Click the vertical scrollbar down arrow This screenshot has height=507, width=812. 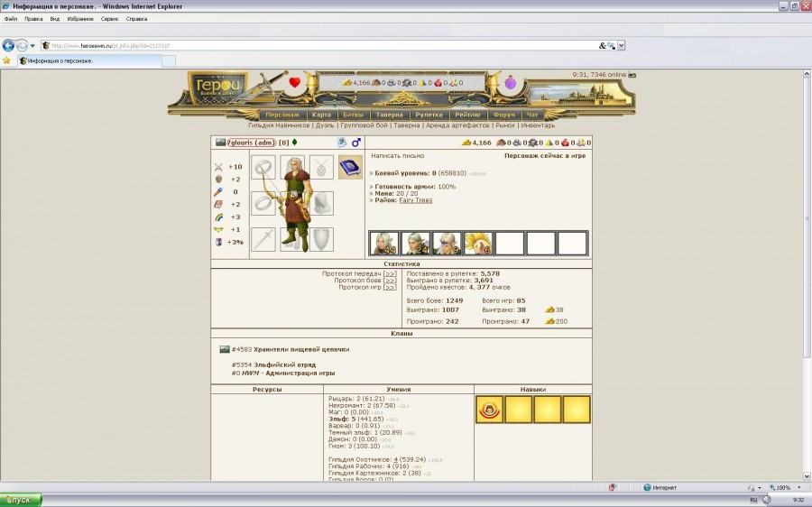click(807, 476)
